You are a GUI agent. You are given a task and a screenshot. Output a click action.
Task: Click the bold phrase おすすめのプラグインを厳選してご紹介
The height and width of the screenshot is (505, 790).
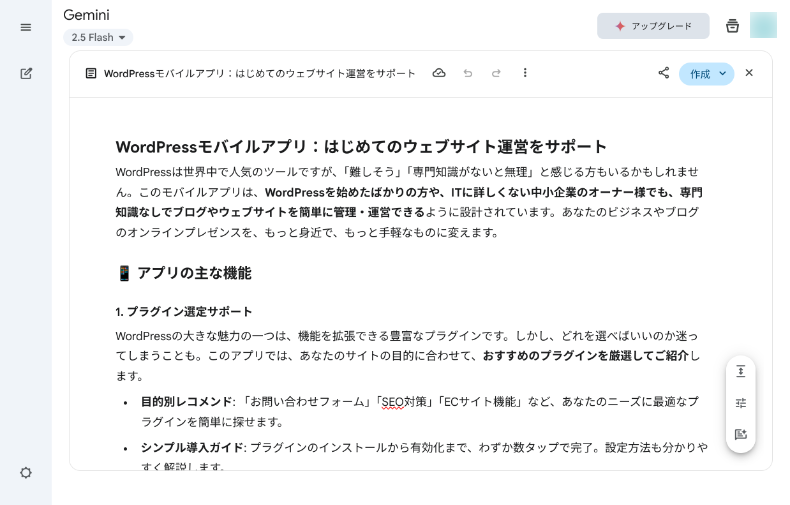pyautogui.click(x=585, y=356)
